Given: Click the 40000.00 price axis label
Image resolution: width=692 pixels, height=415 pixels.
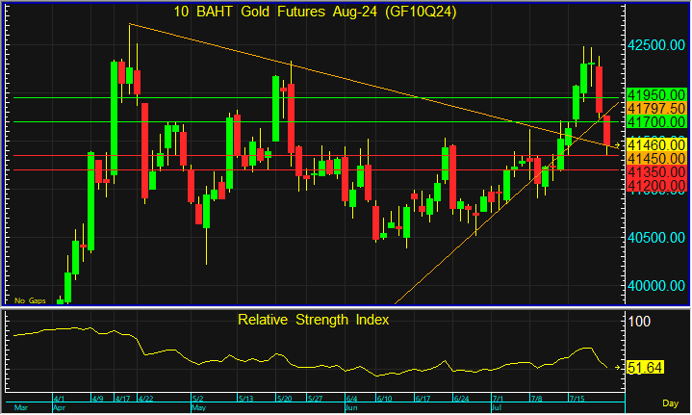Looking at the screenshot, I should click(x=652, y=286).
